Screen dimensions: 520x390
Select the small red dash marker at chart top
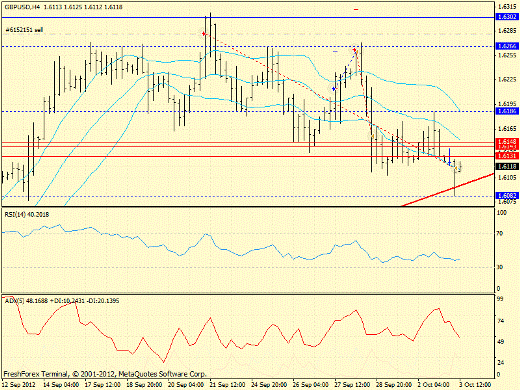point(356,10)
